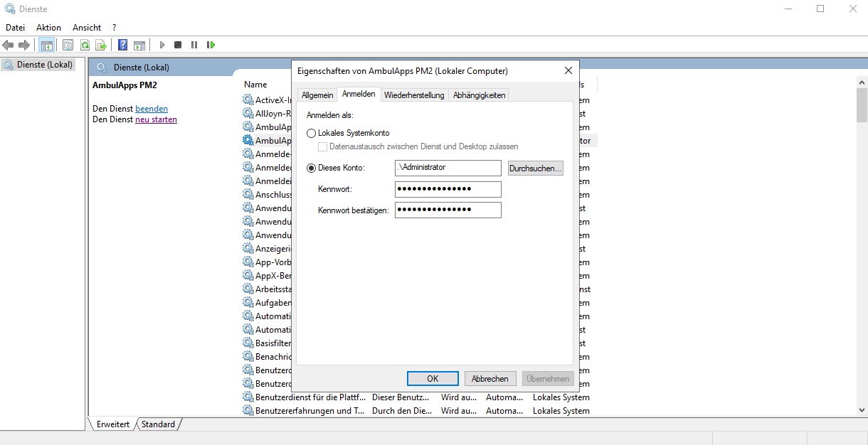Switch to the Wiederherstellung tab

point(414,95)
